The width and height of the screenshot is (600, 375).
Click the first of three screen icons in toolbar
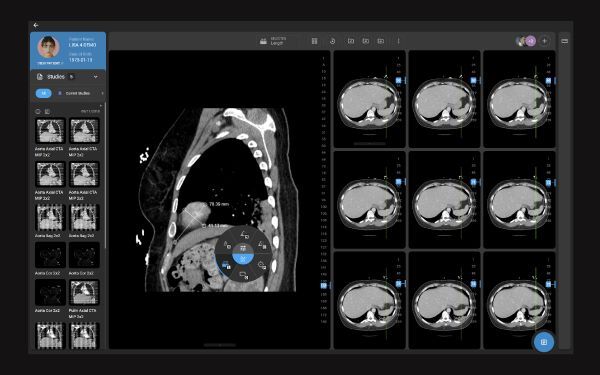[x=351, y=41]
